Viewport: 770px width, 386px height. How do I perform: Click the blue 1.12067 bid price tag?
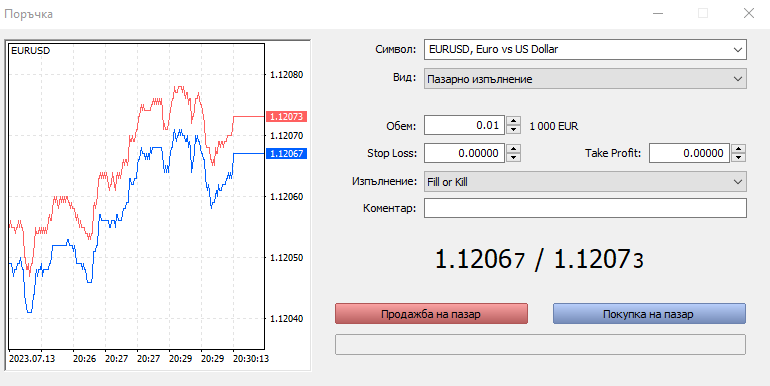[287, 153]
